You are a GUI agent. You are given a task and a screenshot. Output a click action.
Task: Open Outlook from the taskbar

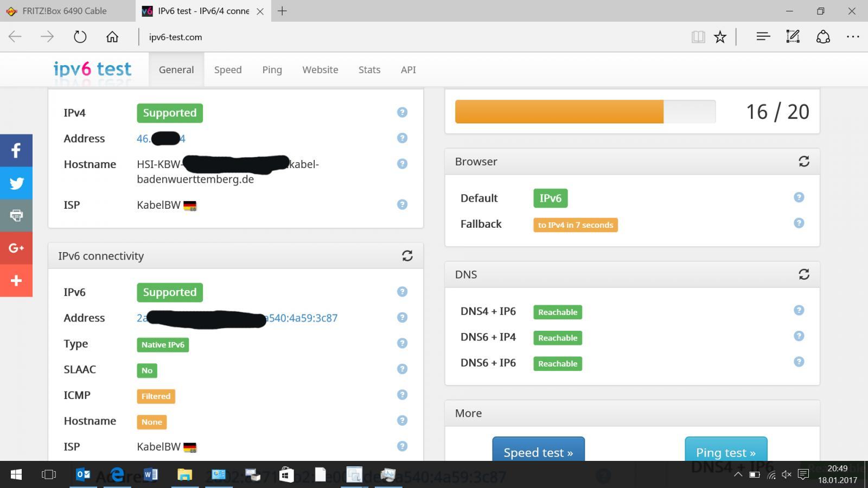point(83,474)
